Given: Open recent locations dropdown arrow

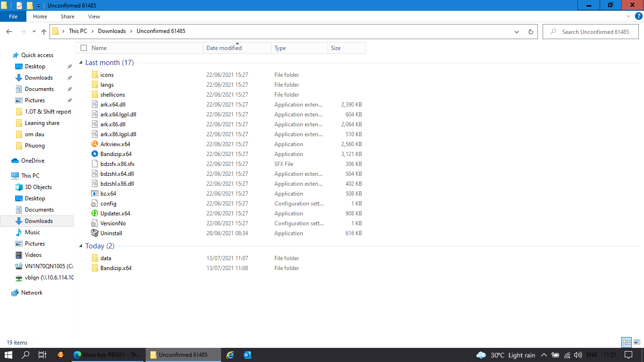Looking at the screenshot, I should click(x=34, y=32).
